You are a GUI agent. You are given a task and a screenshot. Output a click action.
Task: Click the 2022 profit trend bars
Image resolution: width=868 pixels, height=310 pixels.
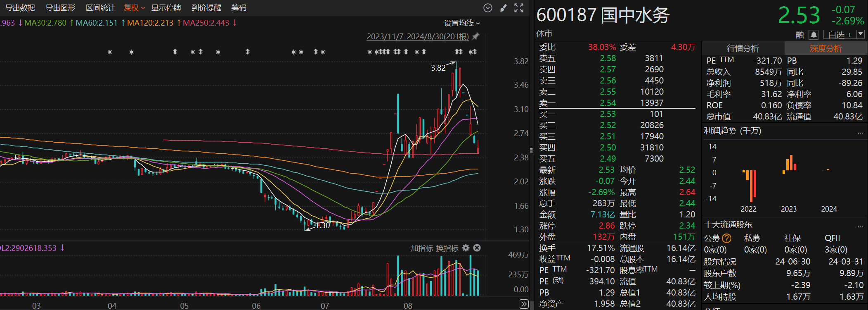(750, 185)
